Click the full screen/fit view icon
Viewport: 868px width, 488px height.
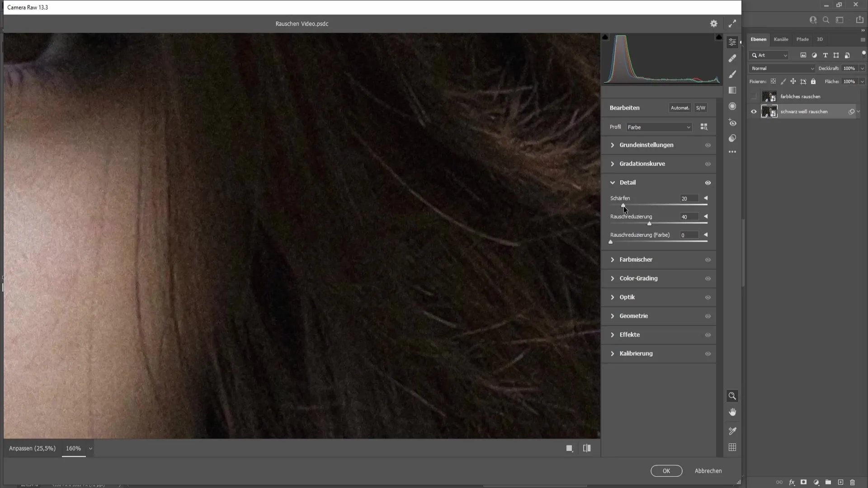[733, 23]
